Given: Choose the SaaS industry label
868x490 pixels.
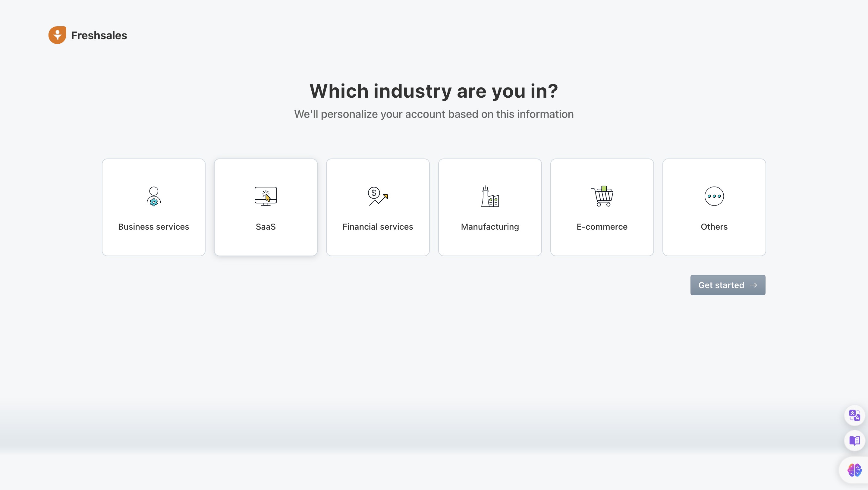Looking at the screenshot, I should [x=266, y=227].
